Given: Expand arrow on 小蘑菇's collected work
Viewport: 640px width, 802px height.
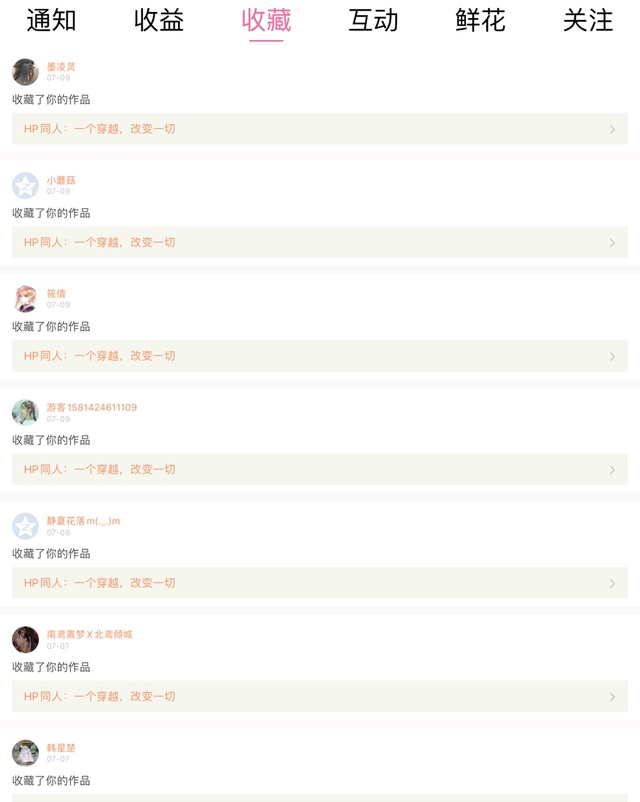Looking at the screenshot, I should [x=612, y=243].
